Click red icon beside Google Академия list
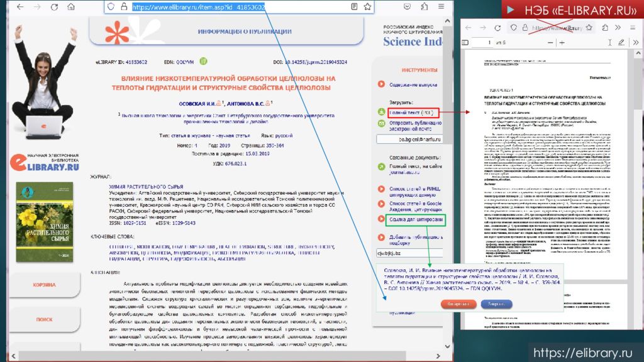Viewport: 644px width, 362px height. tap(381, 204)
